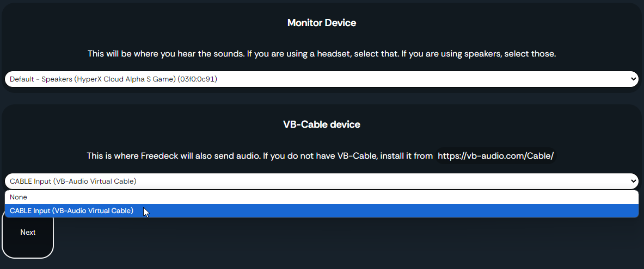Screen dimensions: 644x269
Task: Click the chevron arrow on Monitor Device selector
Action: click(632, 79)
